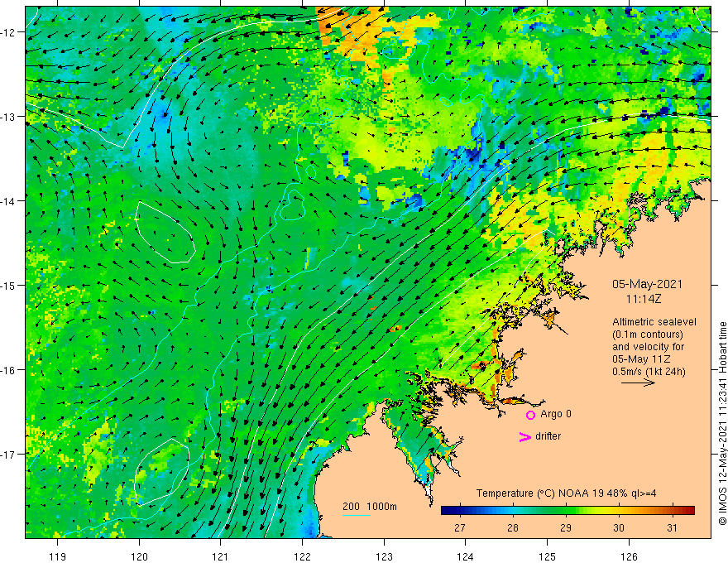Image resolution: width=728 pixels, height=563 pixels.
Task: Click the IMOS copyright timestamp text
Action: 722,423
